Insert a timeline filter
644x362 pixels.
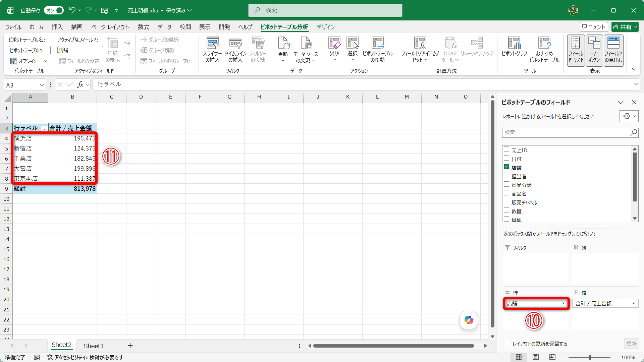(x=235, y=50)
